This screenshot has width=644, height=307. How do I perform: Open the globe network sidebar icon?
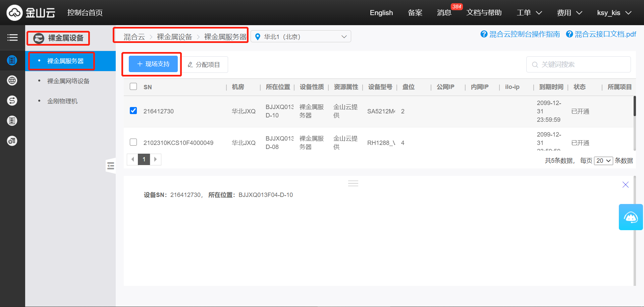[12, 81]
